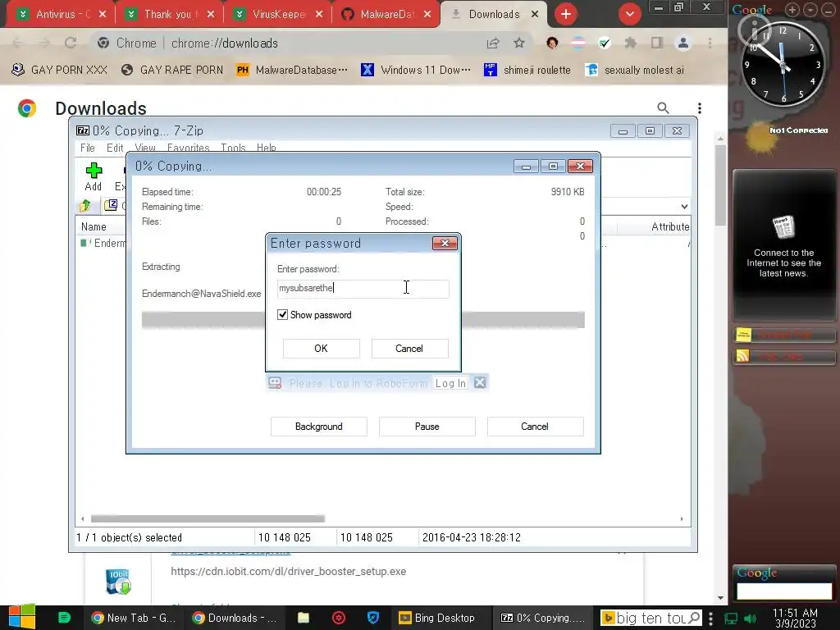Open Chrome three-dot menu

coord(710,43)
